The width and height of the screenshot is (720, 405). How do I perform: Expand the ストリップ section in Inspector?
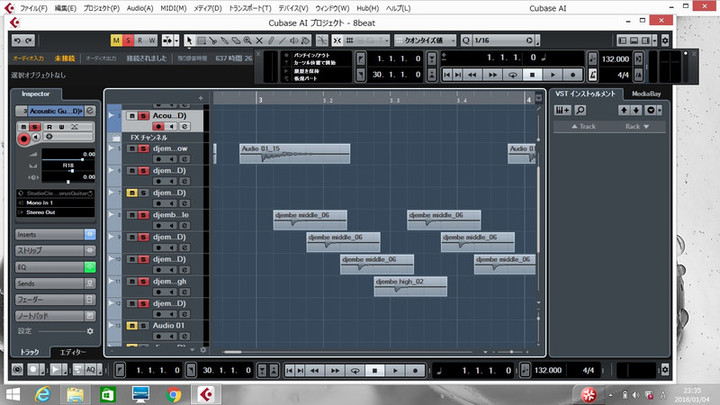click(x=50, y=251)
